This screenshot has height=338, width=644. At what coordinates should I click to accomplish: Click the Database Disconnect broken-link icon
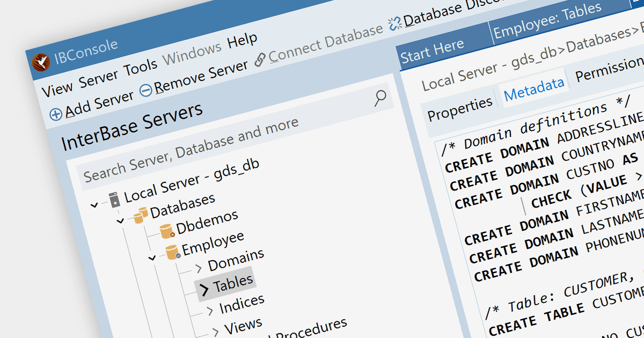395,24
